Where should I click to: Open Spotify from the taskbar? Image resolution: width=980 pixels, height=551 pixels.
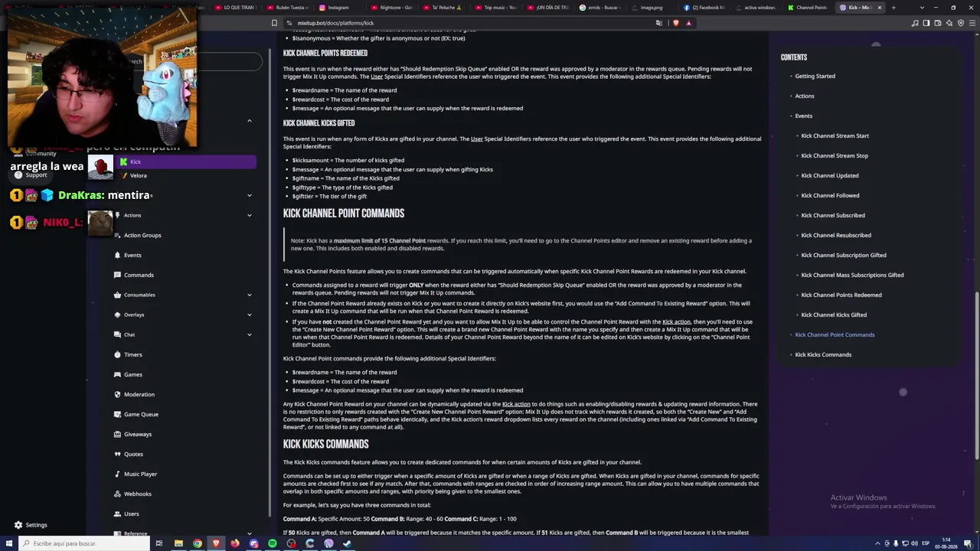coord(273,543)
